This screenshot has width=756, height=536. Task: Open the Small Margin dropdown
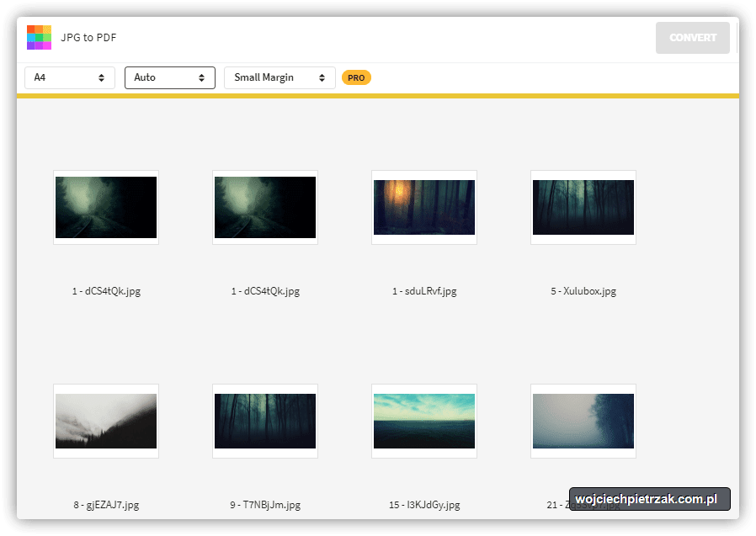click(280, 77)
